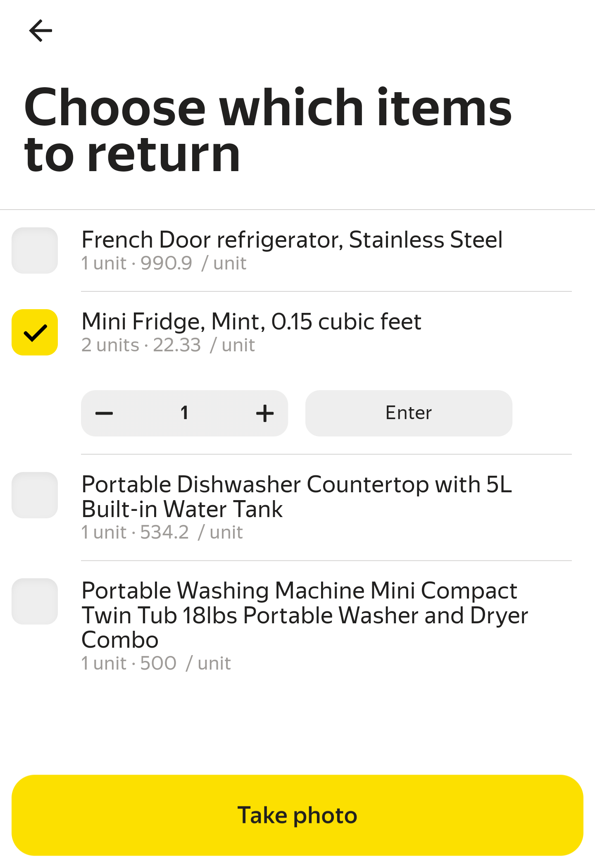Go back using the arrow icon
Image resolution: width=595 pixels, height=868 pixels.
40,31
